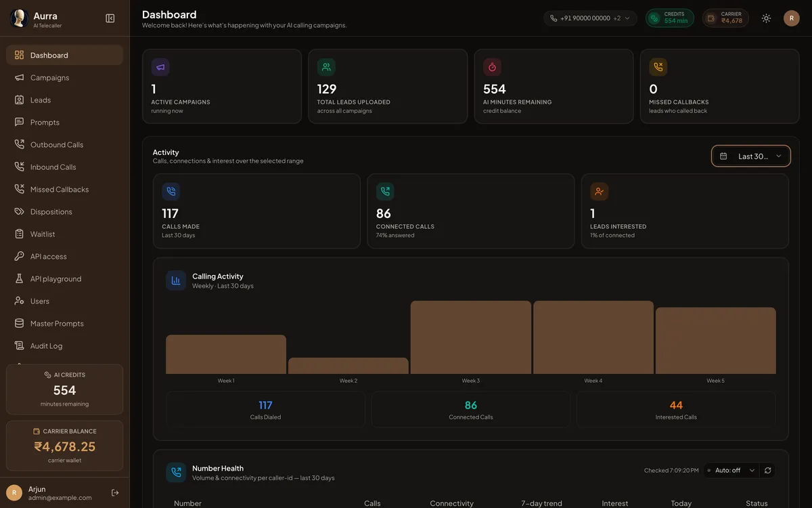Click the megaphone icon on Active Campaigns card
This screenshot has width=812, height=508.
pos(160,67)
